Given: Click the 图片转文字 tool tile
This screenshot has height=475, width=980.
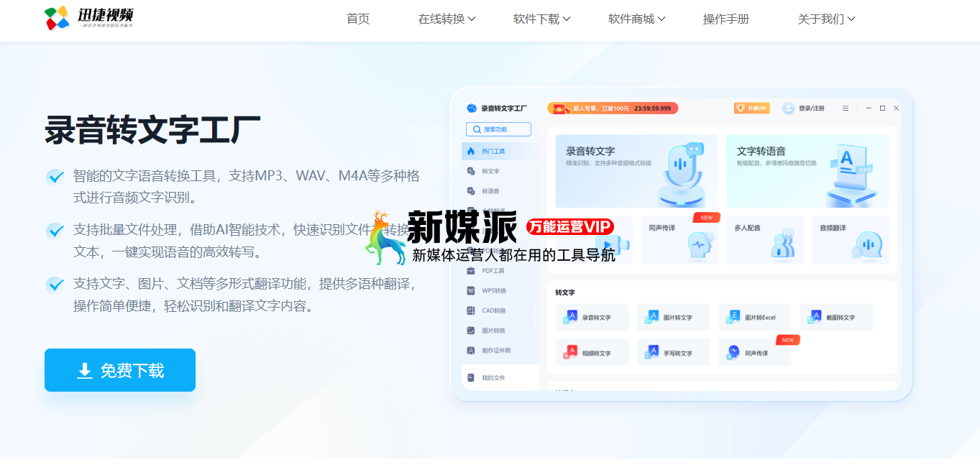Looking at the screenshot, I should (673, 317).
